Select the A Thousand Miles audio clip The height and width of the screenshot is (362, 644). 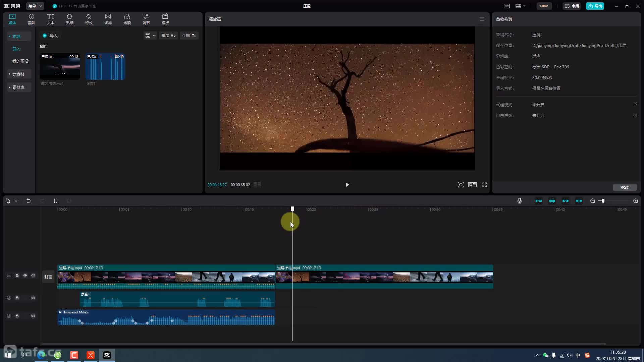point(166,317)
